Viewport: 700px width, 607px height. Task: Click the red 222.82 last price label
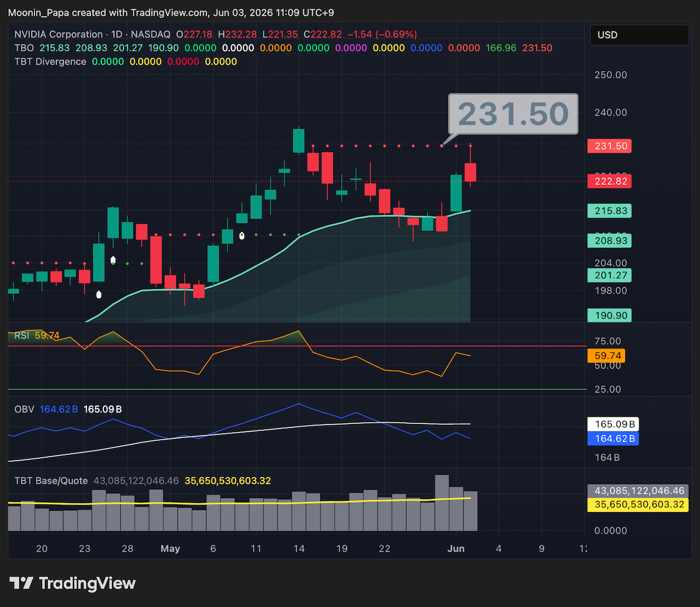pyautogui.click(x=610, y=181)
